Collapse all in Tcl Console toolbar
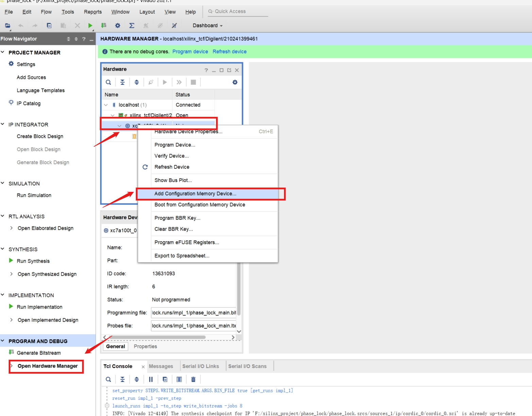The height and width of the screenshot is (416, 532). point(122,380)
